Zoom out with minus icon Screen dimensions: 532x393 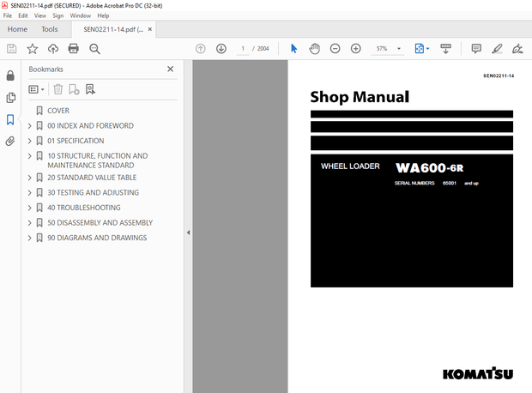335,49
